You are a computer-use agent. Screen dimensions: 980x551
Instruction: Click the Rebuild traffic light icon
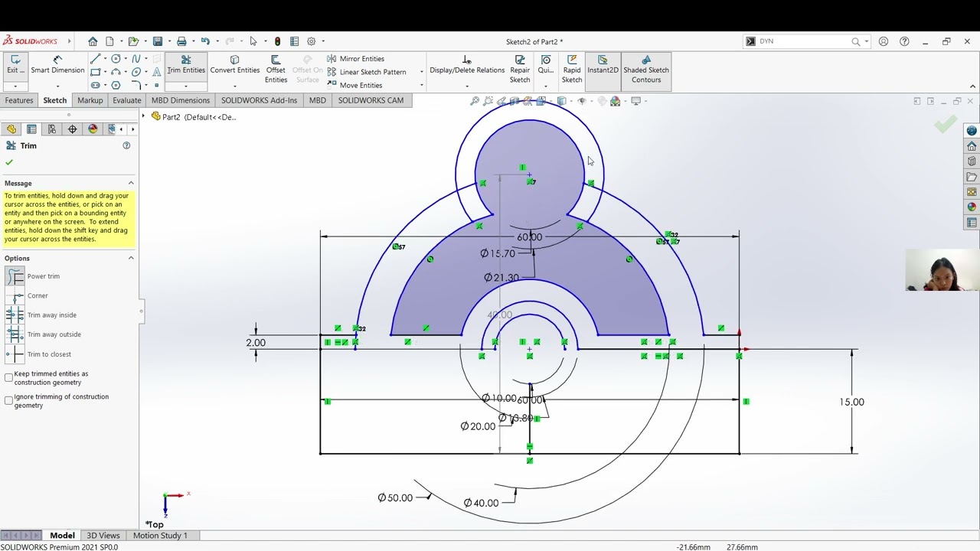pyautogui.click(x=277, y=41)
